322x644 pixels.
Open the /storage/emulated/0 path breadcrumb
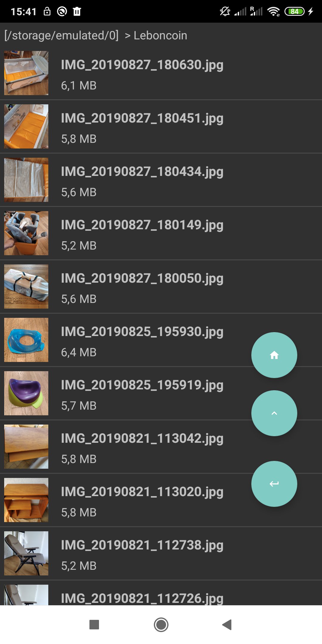[x=62, y=35]
